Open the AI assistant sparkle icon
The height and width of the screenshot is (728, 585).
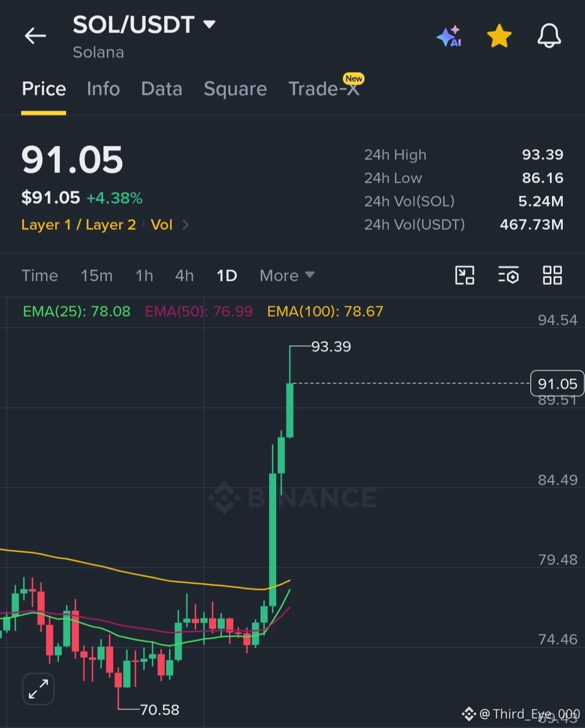pos(449,36)
